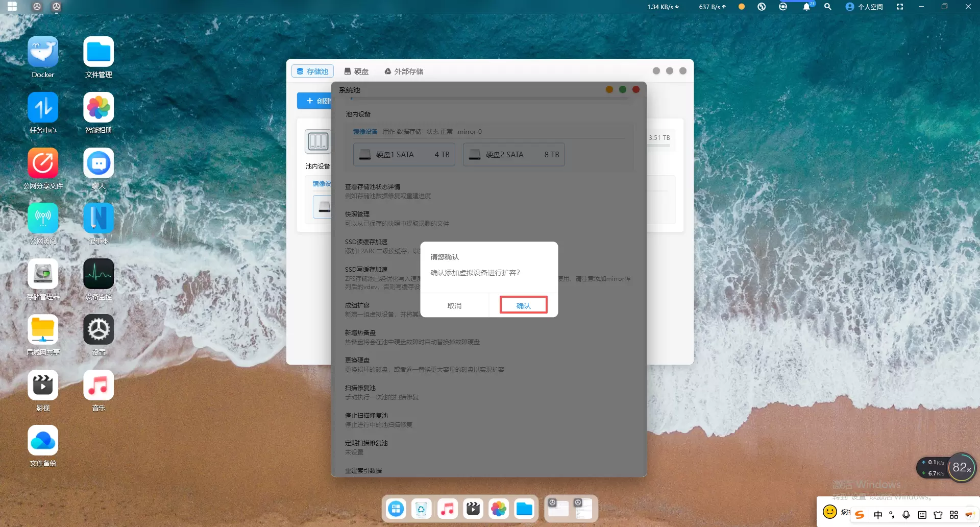980x527 pixels.
Task: Open 局域网共享 LAN share icon
Action: click(x=43, y=330)
